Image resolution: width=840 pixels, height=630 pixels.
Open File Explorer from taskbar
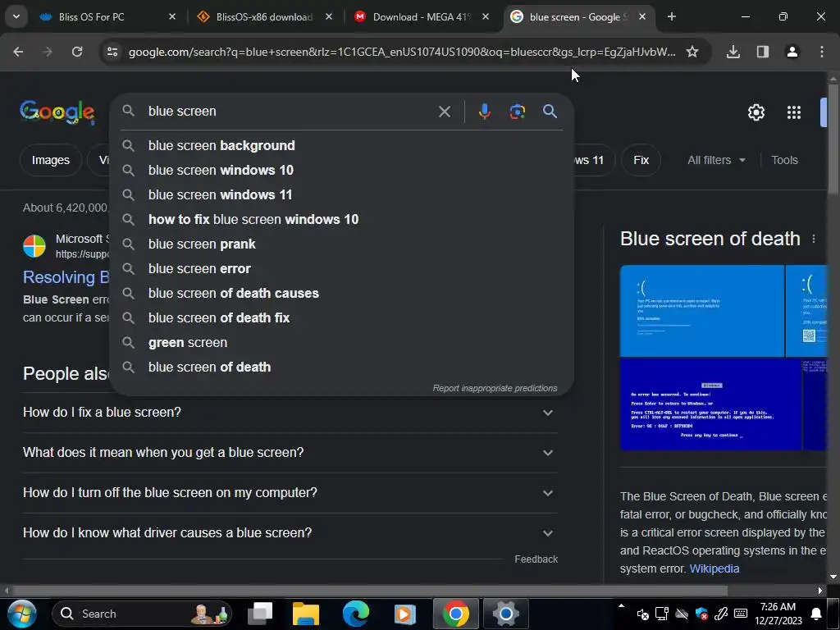(306, 614)
